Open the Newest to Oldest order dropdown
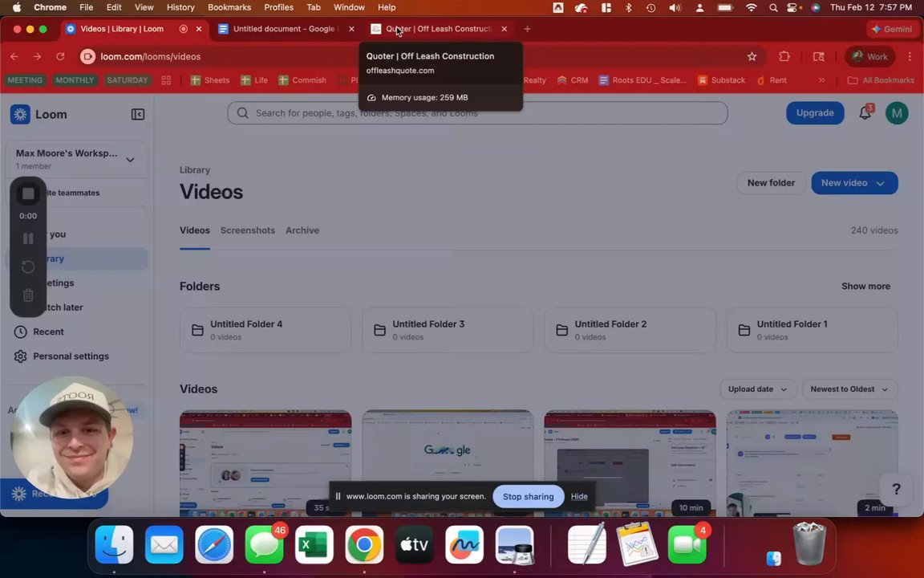The image size is (924, 578). pyautogui.click(x=849, y=389)
